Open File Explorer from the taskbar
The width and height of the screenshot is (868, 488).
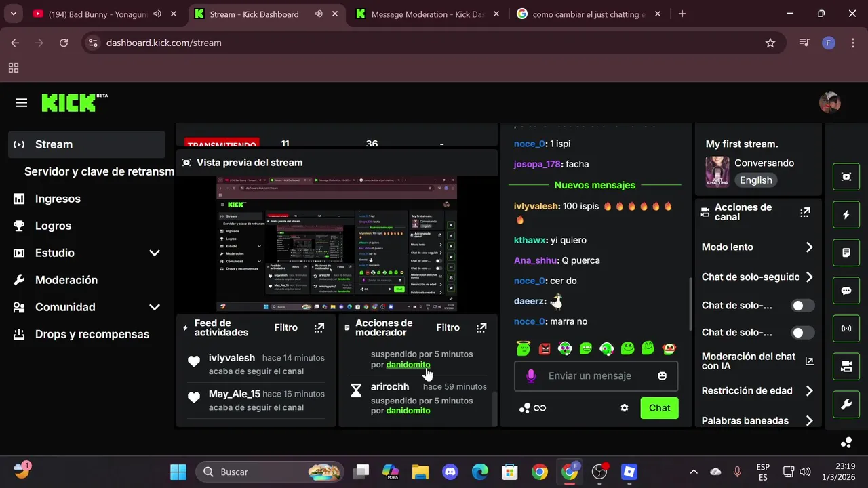(420, 472)
